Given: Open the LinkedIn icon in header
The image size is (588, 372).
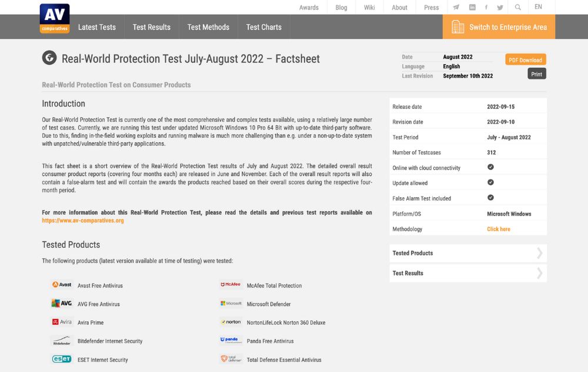Looking at the screenshot, I should [472, 7].
